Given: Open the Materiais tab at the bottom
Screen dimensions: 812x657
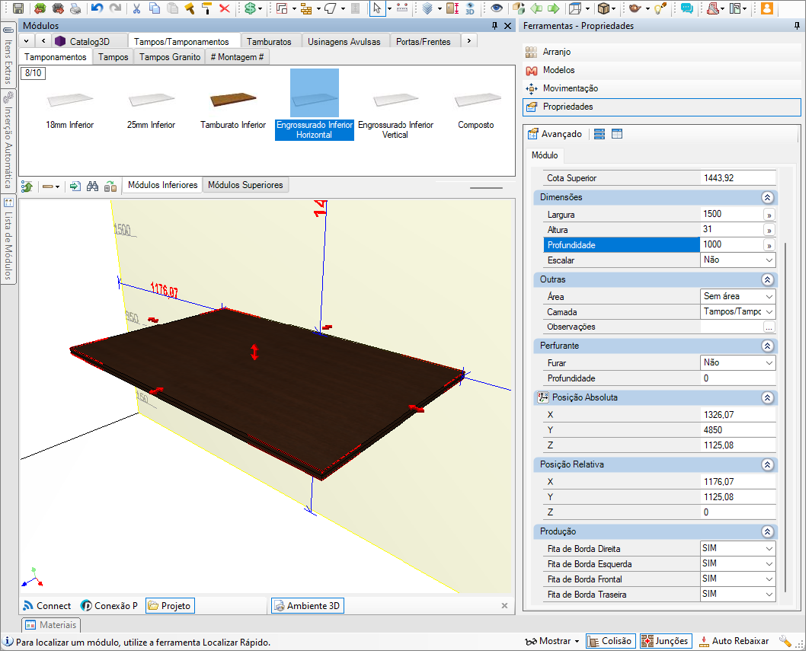Looking at the screenshot, I should click(51, 625).
